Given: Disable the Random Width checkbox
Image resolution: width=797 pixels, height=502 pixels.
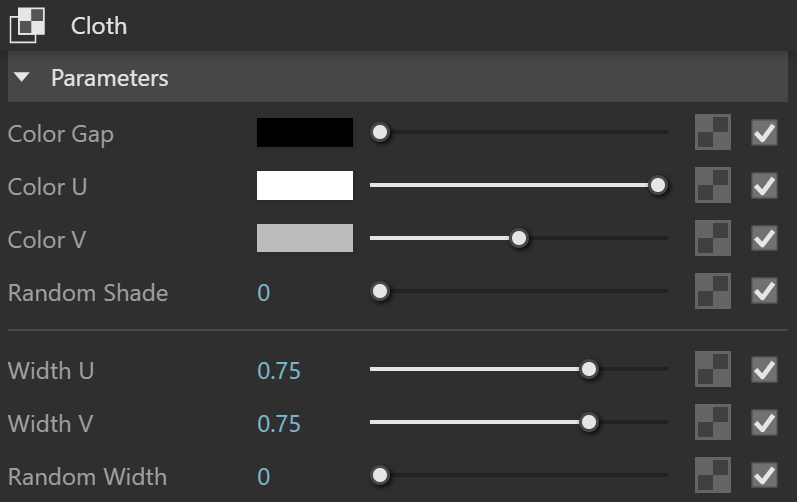Looking at the screenshot, I should coord(764,476).
